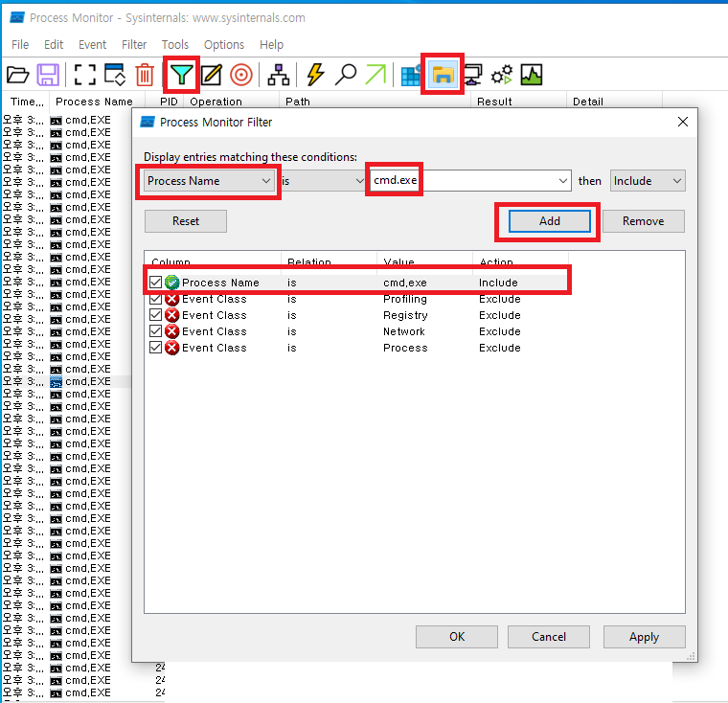Uncheck the Event Class Network filter
Viewport: 728px width, 703px height.
(155, 331)
